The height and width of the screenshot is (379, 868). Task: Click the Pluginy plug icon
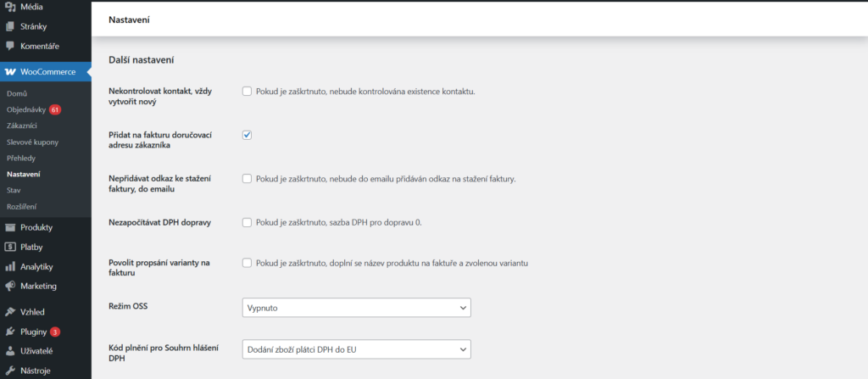point(10,332)
